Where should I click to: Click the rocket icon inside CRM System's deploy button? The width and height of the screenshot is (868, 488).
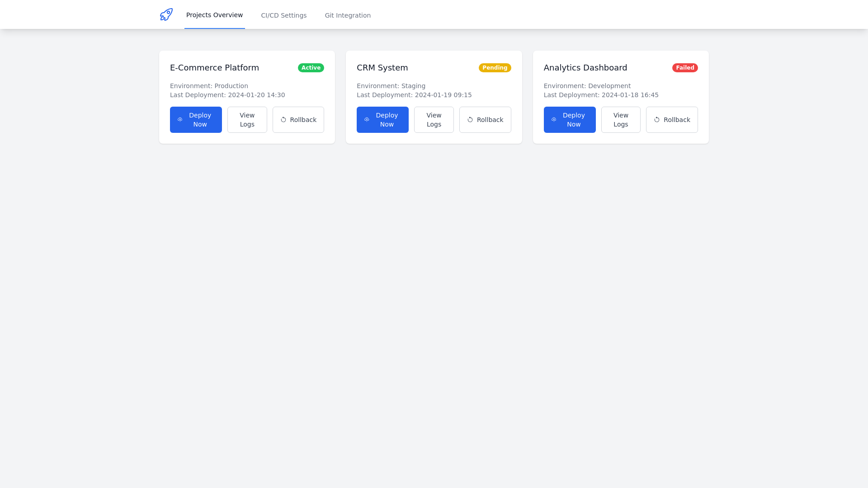tap(367, 119)
